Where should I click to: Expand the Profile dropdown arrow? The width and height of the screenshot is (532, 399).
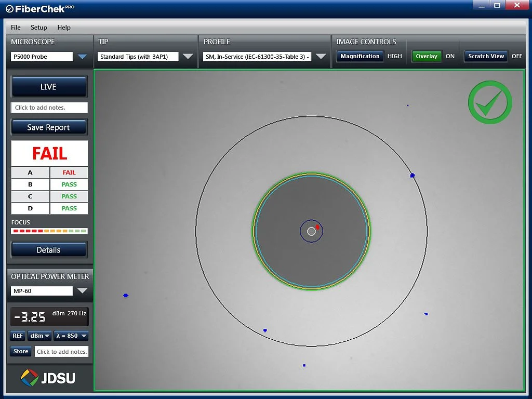(321, 56)
